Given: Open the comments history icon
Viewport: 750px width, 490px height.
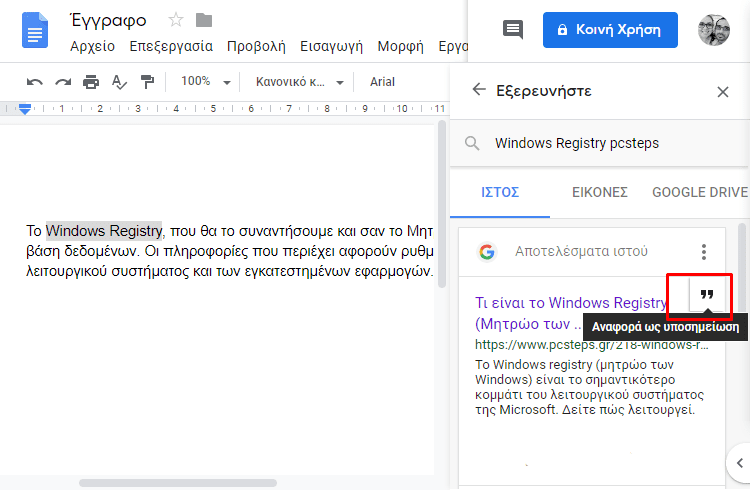Looking at the screenshot, I should [x=513, y=30].
